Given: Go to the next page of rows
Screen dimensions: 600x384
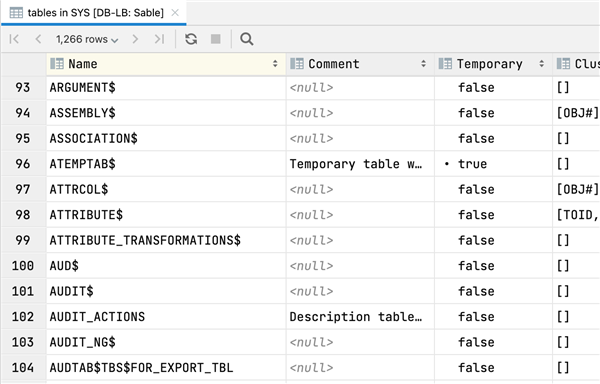Looking at the screenshot, I should click(x=135, y=39).
